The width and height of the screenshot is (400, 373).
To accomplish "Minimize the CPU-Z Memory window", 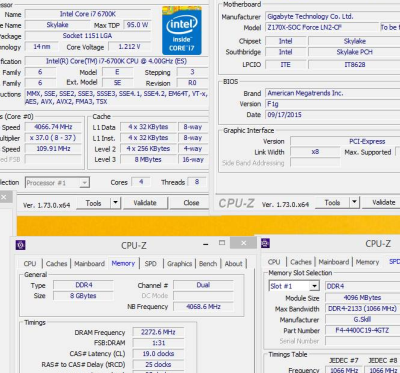I will [206, 244].
